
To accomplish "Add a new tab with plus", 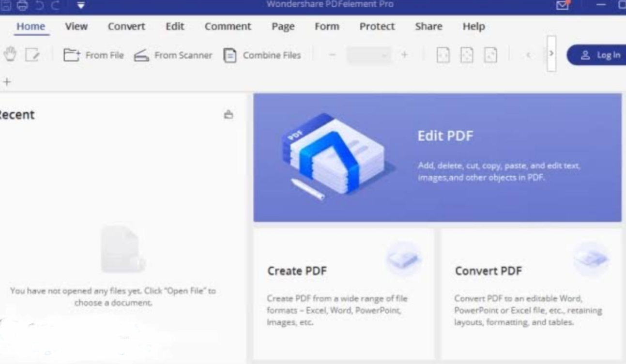I will [x=7, y=82].
